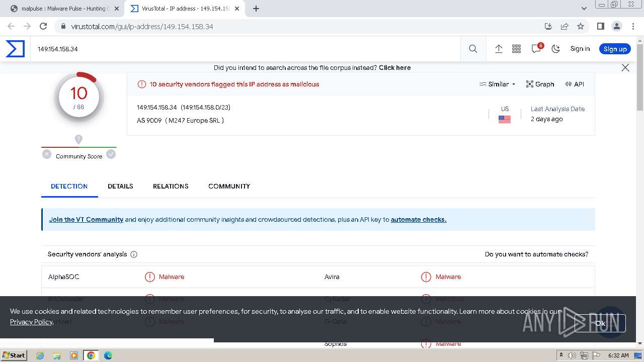The image size is (644, 362).
Task: Click the install app icon in address bar
Action: pyautogui.click(x=548, y=26)
